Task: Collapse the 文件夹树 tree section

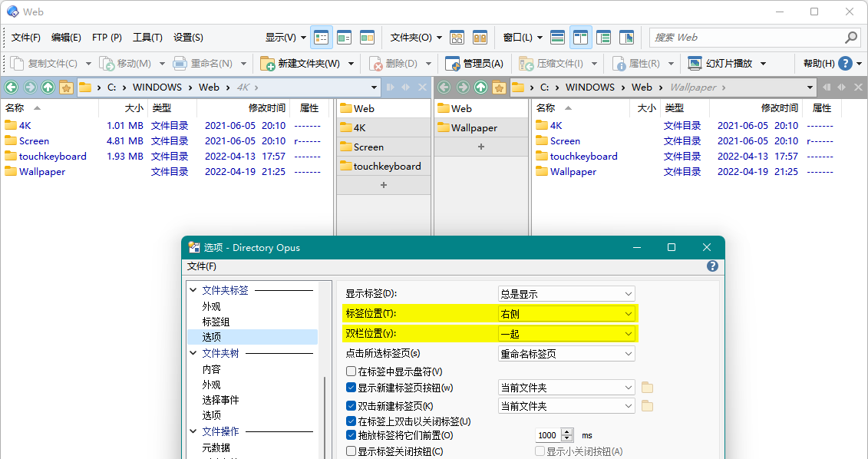Action: point(193,353)
